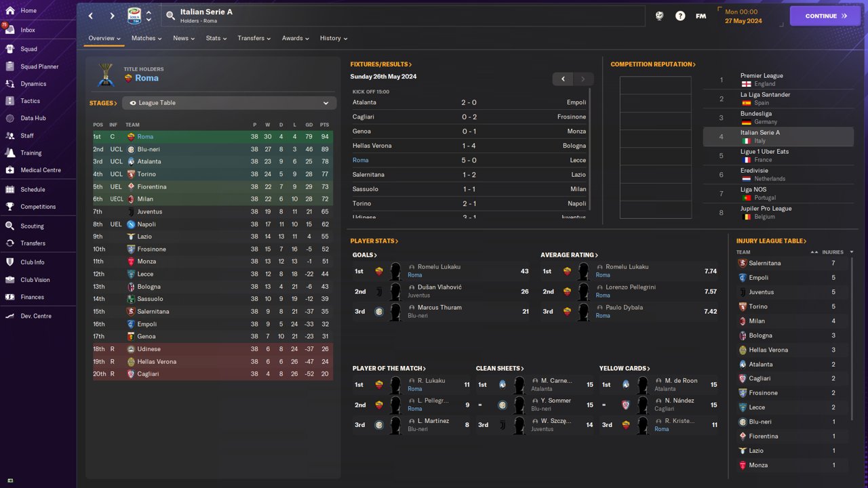
Task: Open the Competition Reputation link
Action: pos(653,64)
